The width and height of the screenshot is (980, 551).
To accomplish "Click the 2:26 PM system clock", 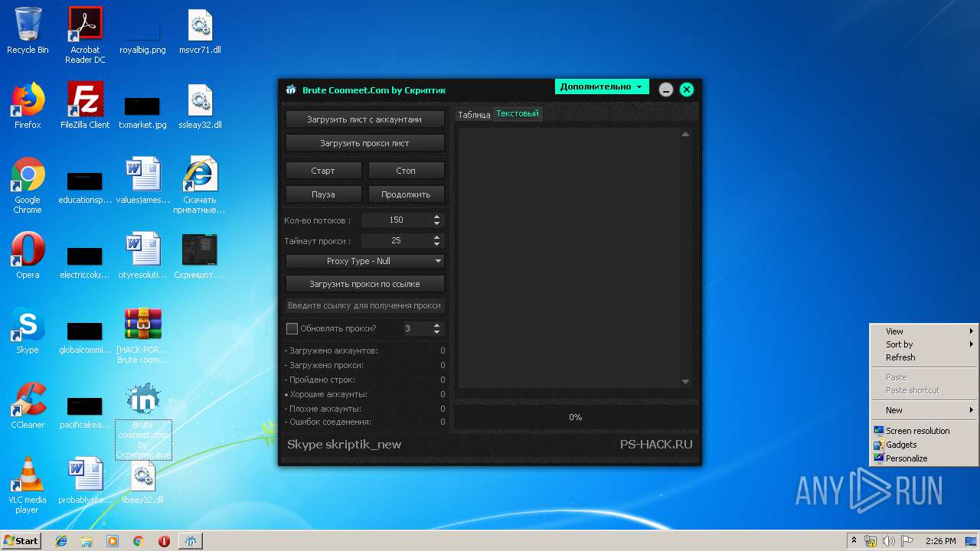I will (940, 541).
